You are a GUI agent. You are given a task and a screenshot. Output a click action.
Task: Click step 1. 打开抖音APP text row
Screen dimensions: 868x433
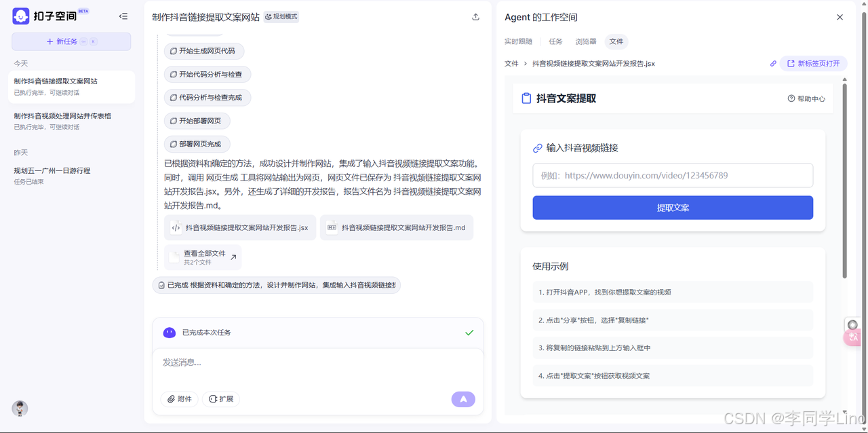point(673,293)
